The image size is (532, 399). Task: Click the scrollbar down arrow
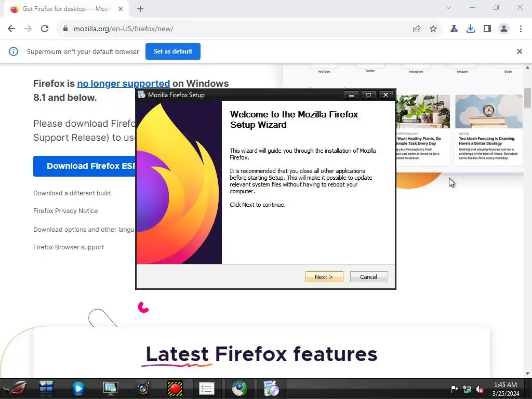click(x=528, y=374)
